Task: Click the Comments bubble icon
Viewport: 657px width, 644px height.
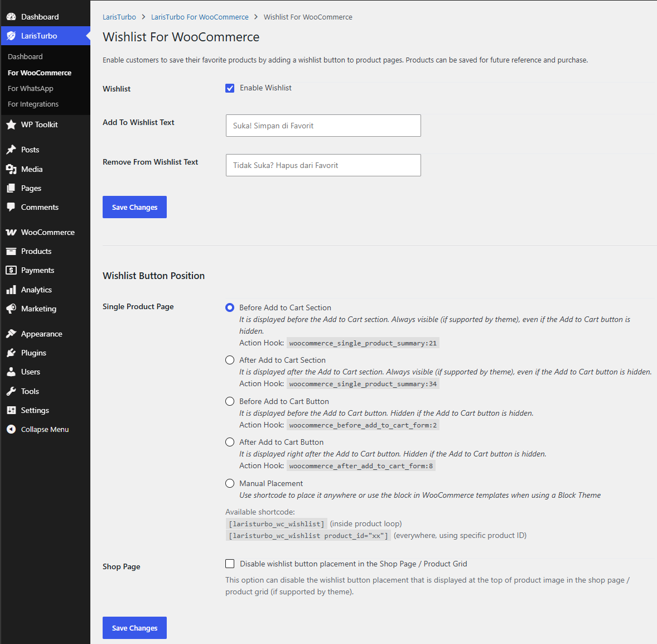Action: click(11, 207)
